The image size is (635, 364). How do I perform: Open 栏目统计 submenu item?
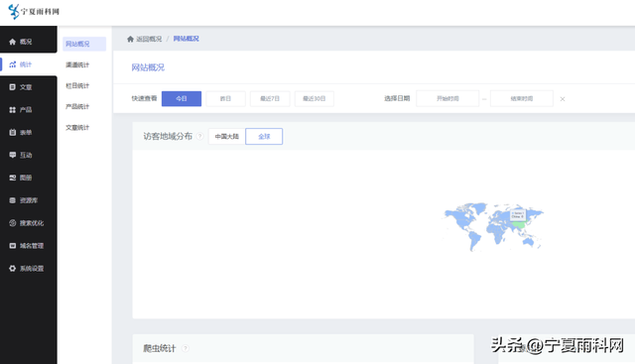click(x=77, y=86)
